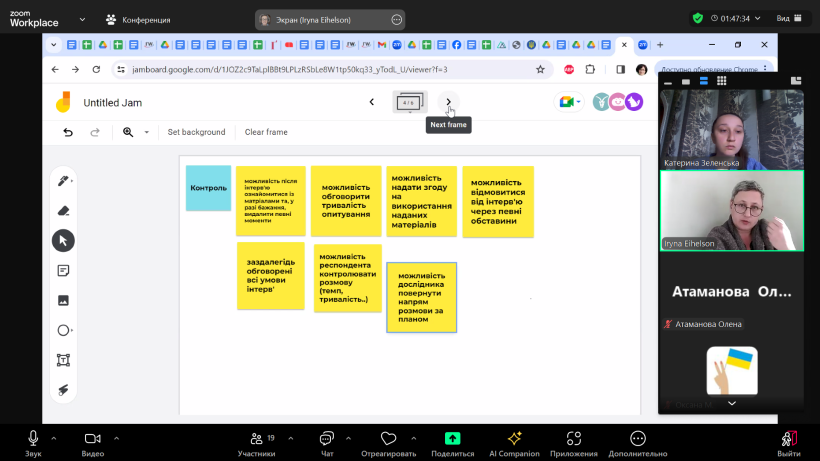This screenshot has width=820, height=461.
Task: Toggle Zoom camera Видео
Action: pos(93,444)
